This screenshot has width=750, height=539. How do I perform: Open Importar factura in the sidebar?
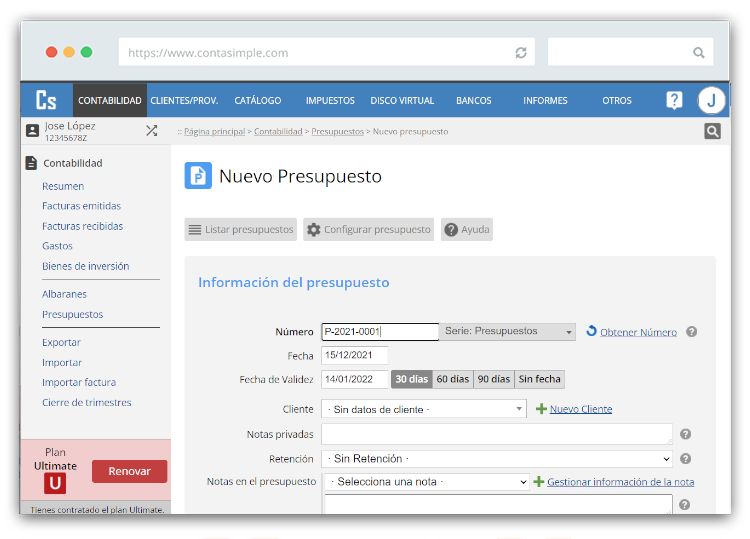click(79, 382)
